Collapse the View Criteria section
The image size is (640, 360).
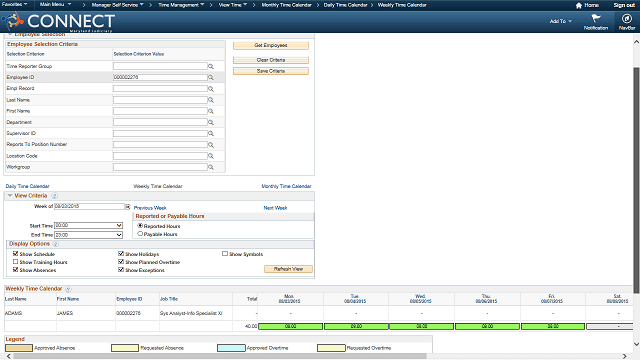point(10,196)
